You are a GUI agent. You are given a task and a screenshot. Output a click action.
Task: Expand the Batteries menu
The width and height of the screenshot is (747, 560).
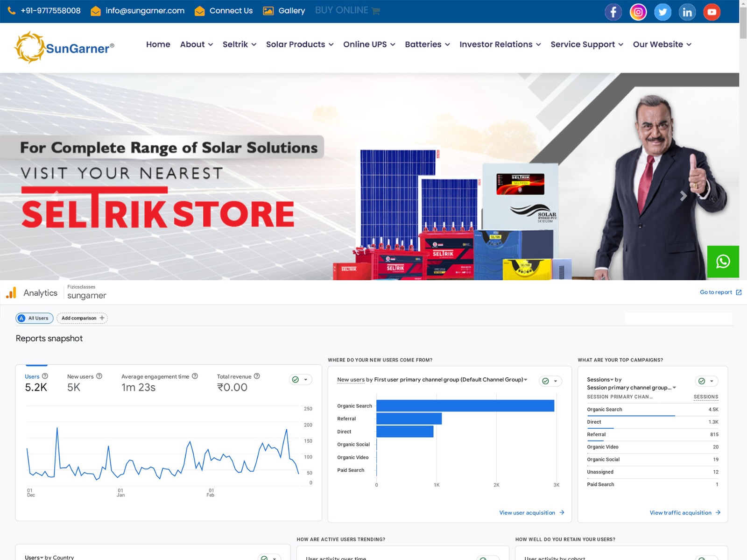(x=427, y=44)
